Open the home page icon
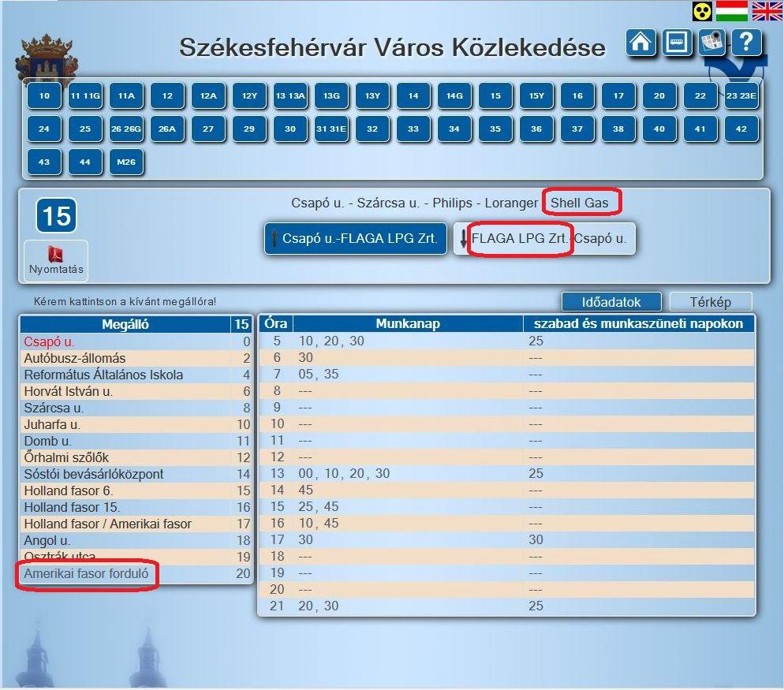784x690 pixels. click(x=640, y=43)
